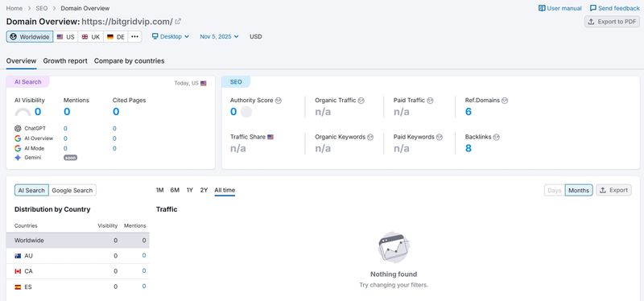Image resolution: width=644 pixels, height=301 pixels.
Task: Open the Compare by countries tab
Action: 130,61
